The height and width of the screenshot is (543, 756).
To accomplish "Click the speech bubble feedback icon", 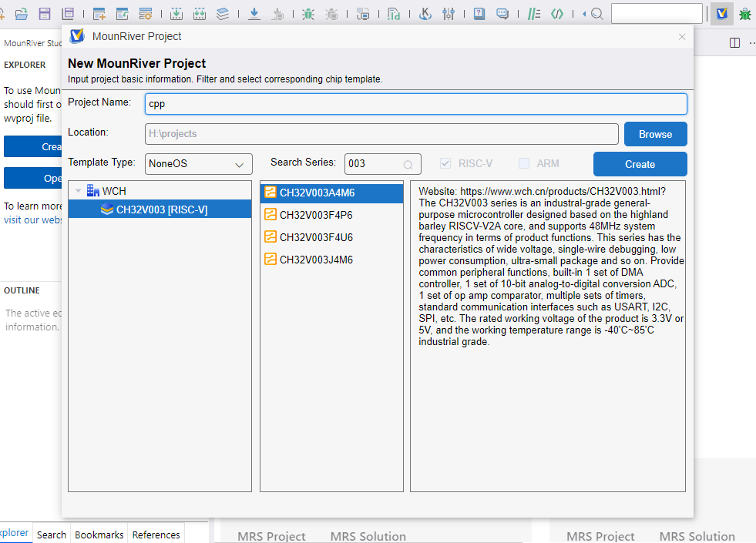I will 502,14.
